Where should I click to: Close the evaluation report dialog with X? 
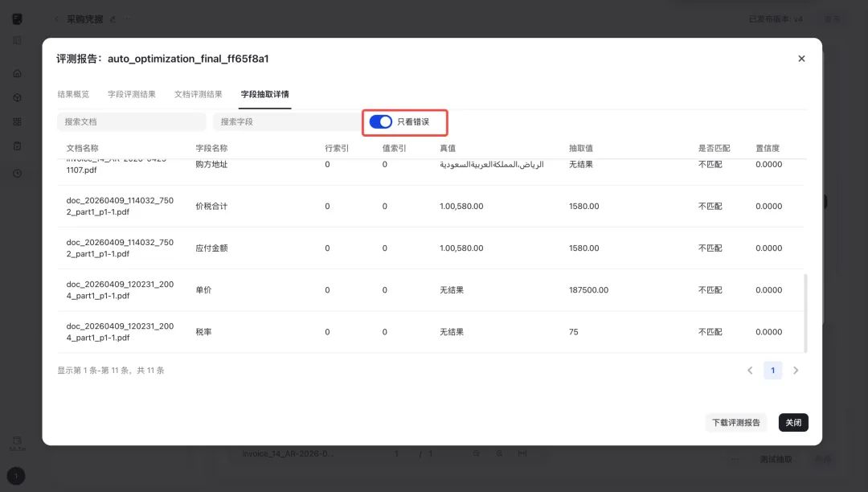coord(801,59)
